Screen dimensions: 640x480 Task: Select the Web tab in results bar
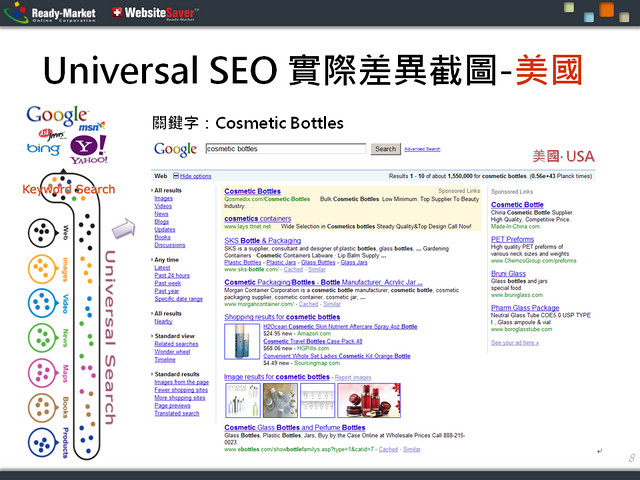160,176
